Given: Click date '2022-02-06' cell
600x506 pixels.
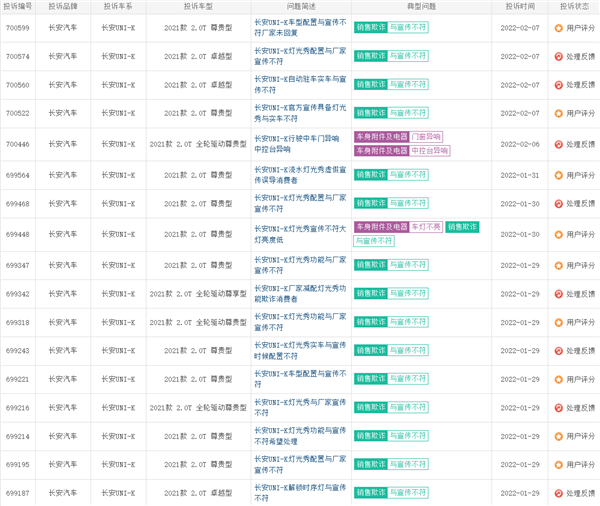Looking at the screenshot, I should click(520, 144).
